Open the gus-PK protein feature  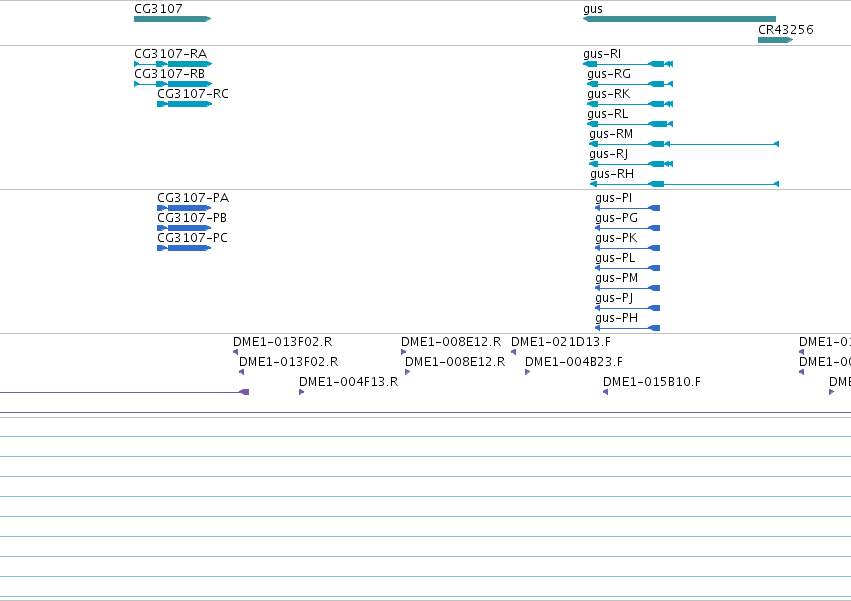[x=627, y=248]
